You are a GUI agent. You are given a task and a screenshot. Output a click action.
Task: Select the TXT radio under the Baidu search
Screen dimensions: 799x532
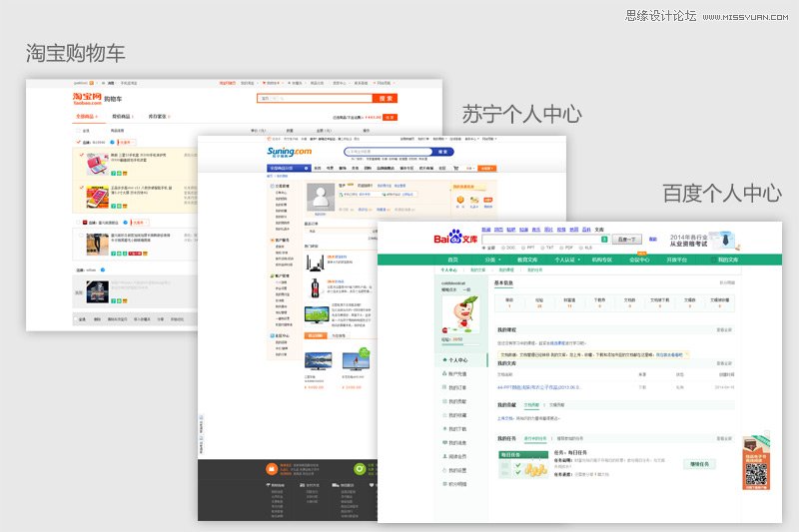[542, 248]
